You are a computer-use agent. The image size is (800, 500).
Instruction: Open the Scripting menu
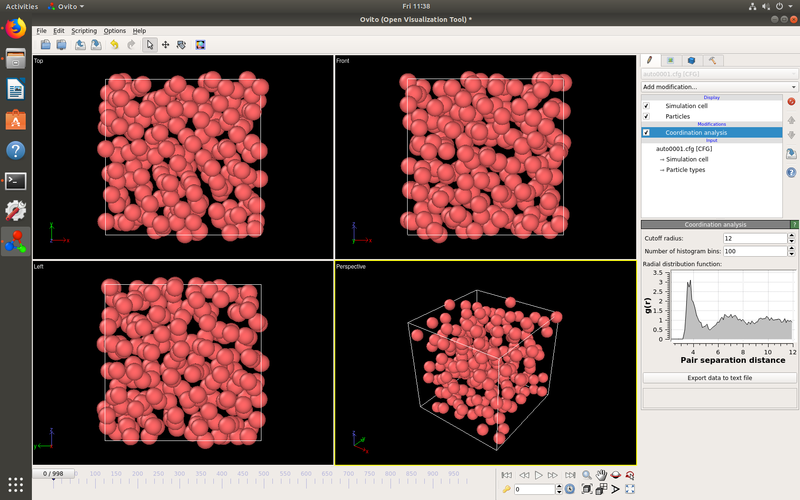(x=84, y=31)
